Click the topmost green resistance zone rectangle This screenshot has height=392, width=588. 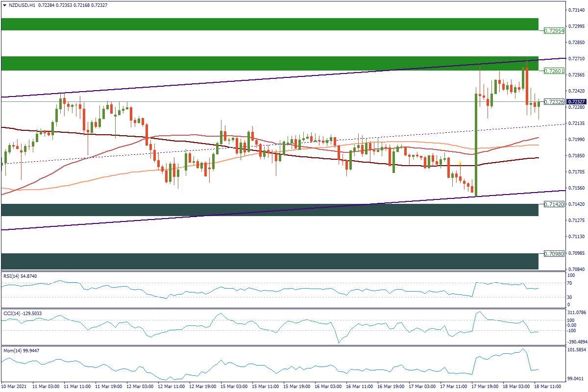pos(269,24)
